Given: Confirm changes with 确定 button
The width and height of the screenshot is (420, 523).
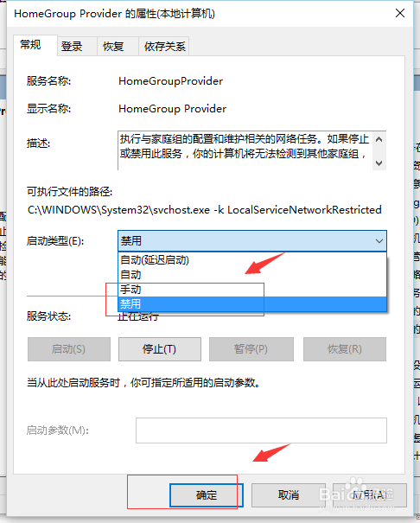Looking at the screenshot, I should click(207, 495).
